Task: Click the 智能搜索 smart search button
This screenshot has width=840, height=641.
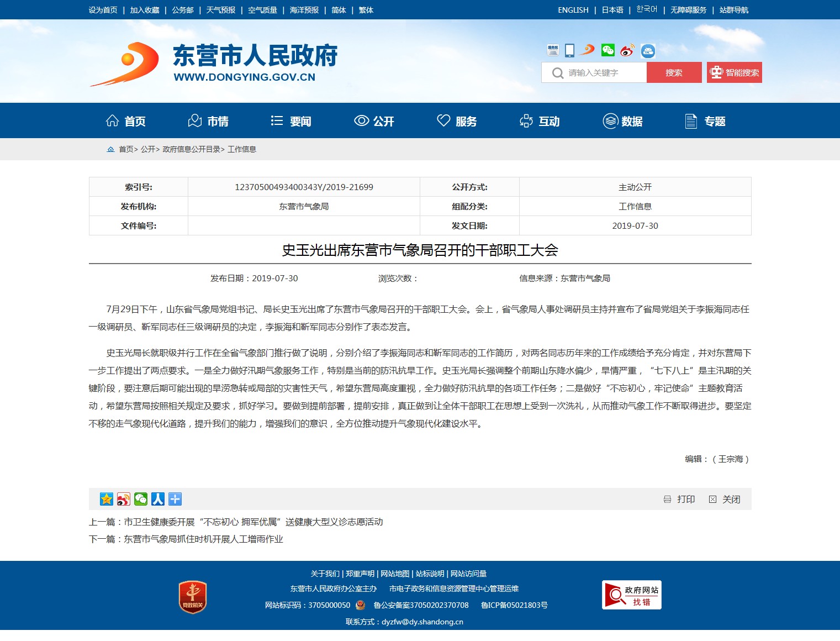Action: (734, 73)
